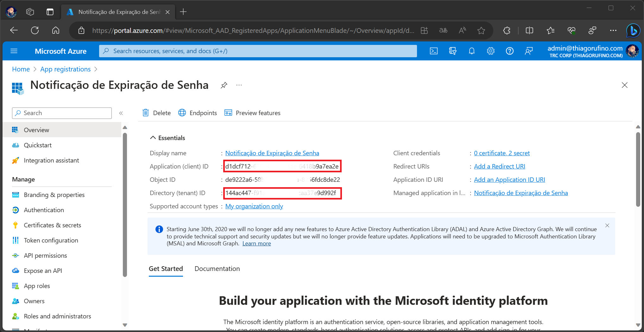Toggle split screen in Edge

pyautogui.click(x=529, y=30)
